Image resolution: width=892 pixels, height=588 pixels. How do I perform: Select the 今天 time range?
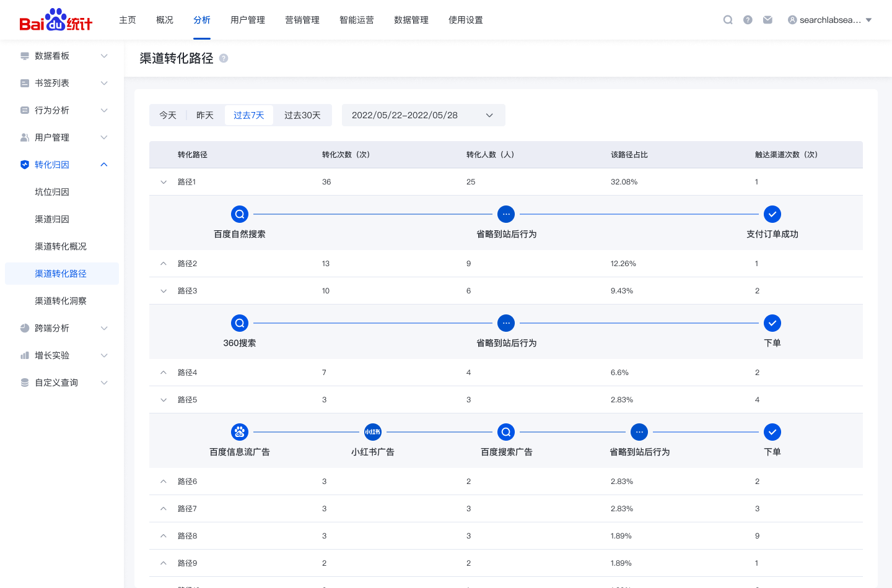(168, 115)
